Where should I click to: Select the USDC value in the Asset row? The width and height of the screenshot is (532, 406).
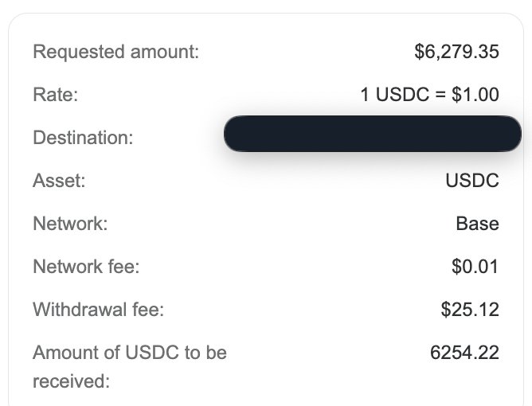(472, 181)
